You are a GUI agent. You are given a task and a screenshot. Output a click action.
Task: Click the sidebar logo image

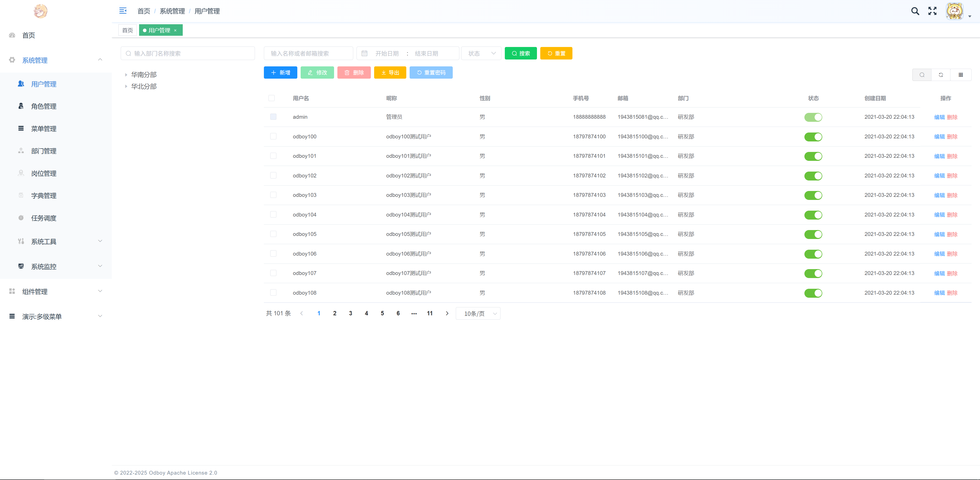click(x=40, y=11)
